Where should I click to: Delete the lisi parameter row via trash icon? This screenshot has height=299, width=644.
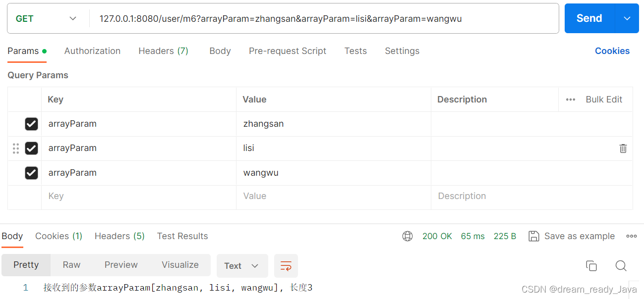click(x=623, y=148)
